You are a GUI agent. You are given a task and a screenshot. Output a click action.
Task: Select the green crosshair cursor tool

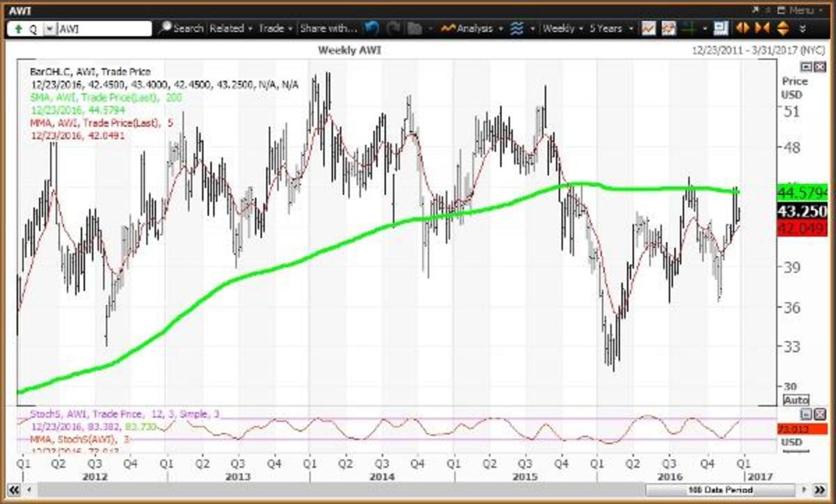pyautogui.click(x=688, y=29)
